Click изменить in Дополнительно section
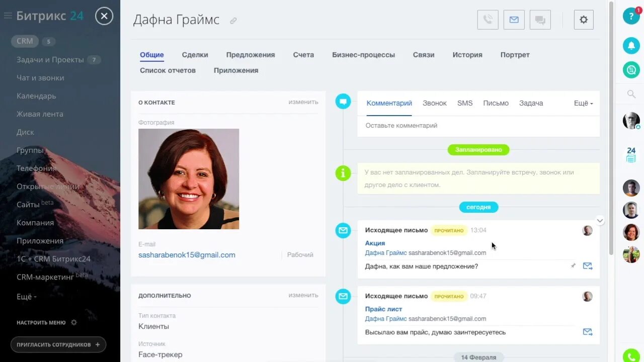Viewport: 644px width, 362px height. pos(303,295)
